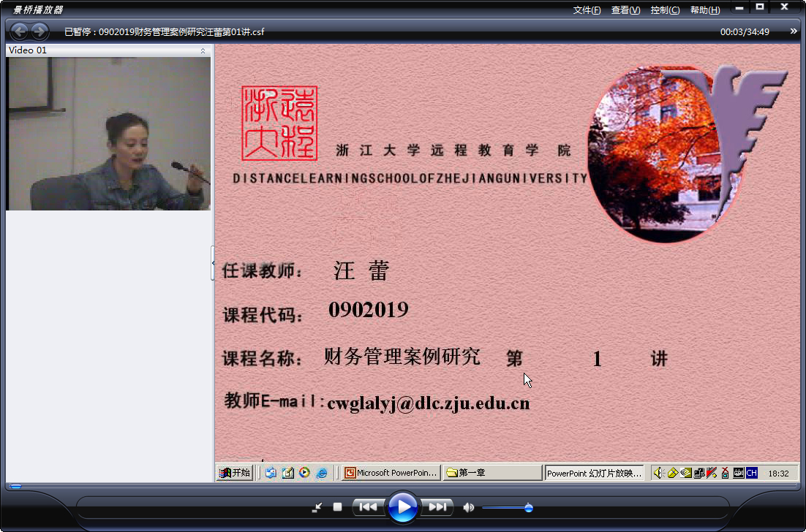Image resolution: width=806 pixels, height=532 pixels.
Task: Click the file title '0902019财务管理案例研究汪蕾第01讲.csf'
Action: (x=181, y=32)
